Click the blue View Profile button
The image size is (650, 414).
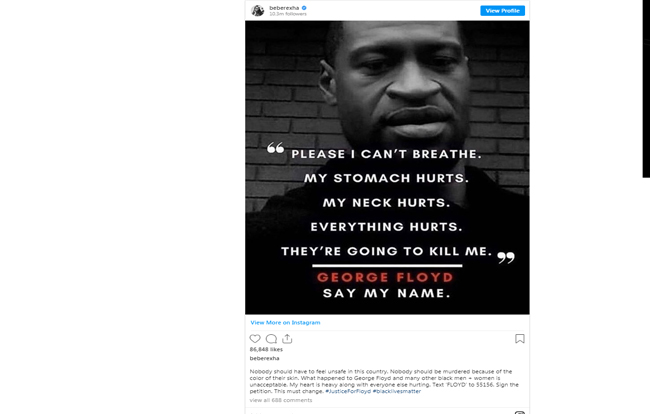(x=502, y=11)
